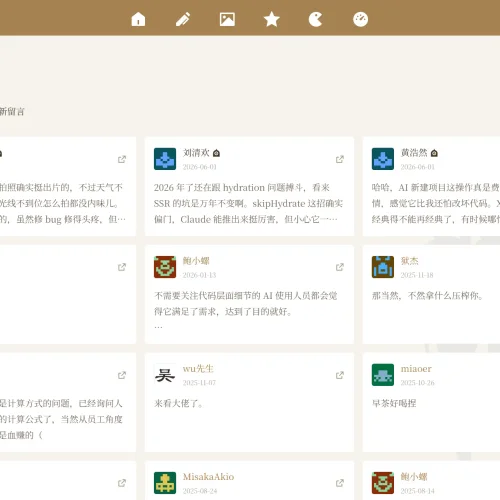Open 狱杰's name link
This screenshot has height=500, width=500.
[x=410, y=261]
